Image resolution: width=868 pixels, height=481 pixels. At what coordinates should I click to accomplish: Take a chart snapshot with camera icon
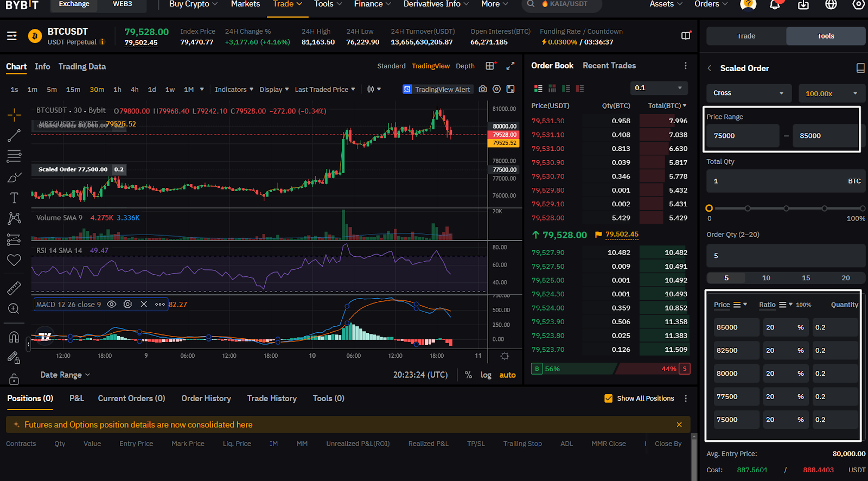pyautogui.click(x=483, y=89)
